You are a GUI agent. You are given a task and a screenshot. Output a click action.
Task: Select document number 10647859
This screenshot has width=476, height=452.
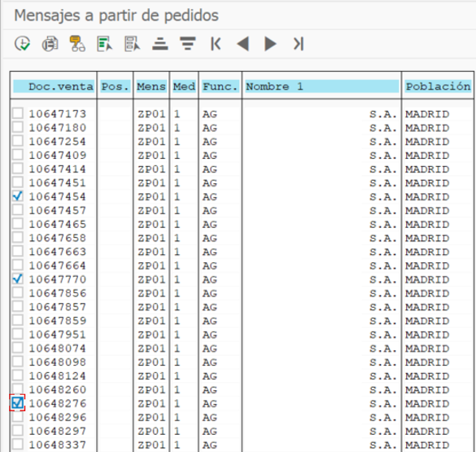pos(58,321)
